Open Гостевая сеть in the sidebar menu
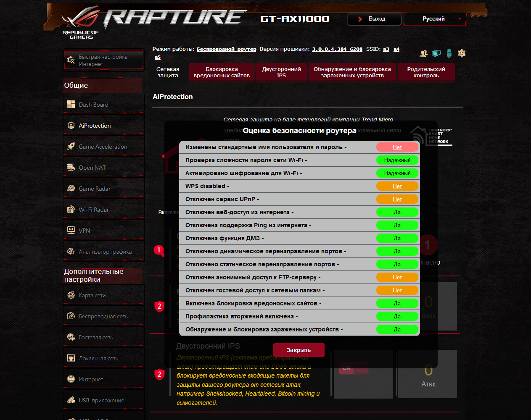Viewport: 531px width, 420px height. coord(103,337)
